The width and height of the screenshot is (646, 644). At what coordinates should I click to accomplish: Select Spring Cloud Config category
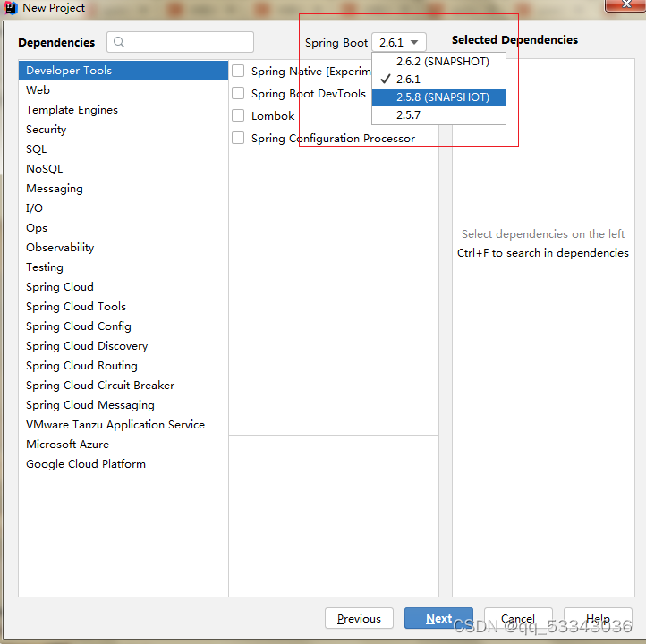[123, 326]
